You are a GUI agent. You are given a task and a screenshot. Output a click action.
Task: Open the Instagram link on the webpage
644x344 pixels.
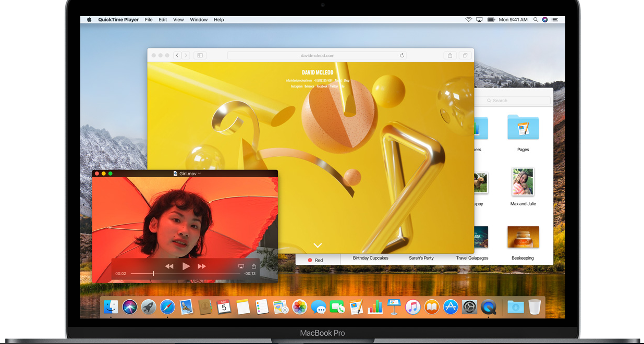pos(297,86)
